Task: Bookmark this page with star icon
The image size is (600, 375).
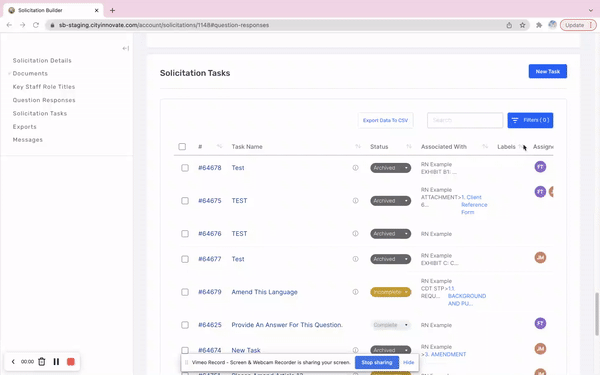Action: tap(522, 25)
